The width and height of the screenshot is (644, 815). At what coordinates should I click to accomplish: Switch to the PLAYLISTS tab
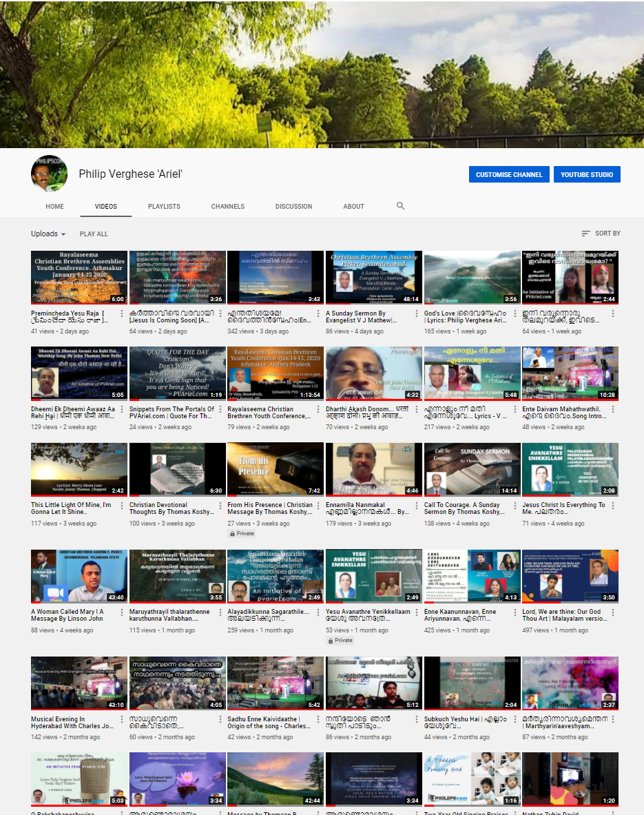pyautogui.click(x=164, y=206)
